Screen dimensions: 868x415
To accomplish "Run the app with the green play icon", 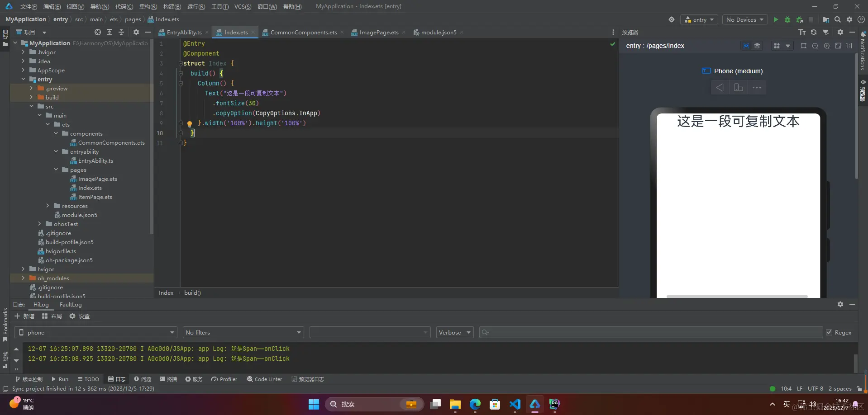I will (776, 19).
